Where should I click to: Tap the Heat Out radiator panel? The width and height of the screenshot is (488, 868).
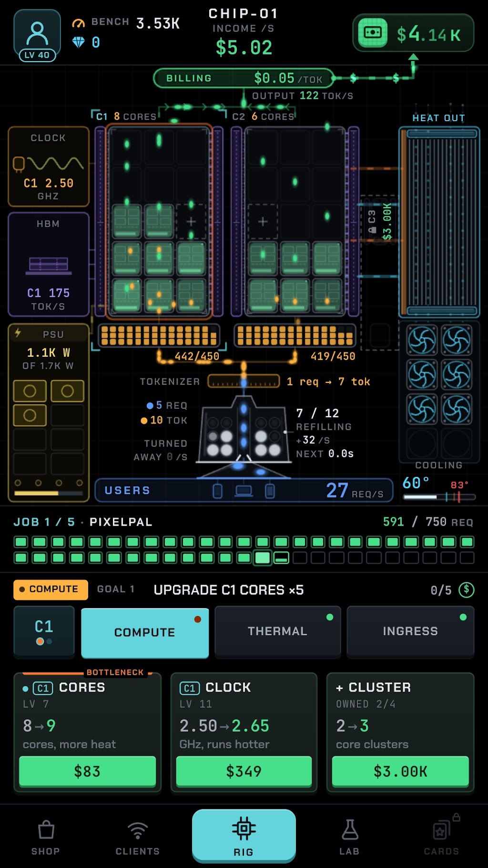tap(439, 222)
